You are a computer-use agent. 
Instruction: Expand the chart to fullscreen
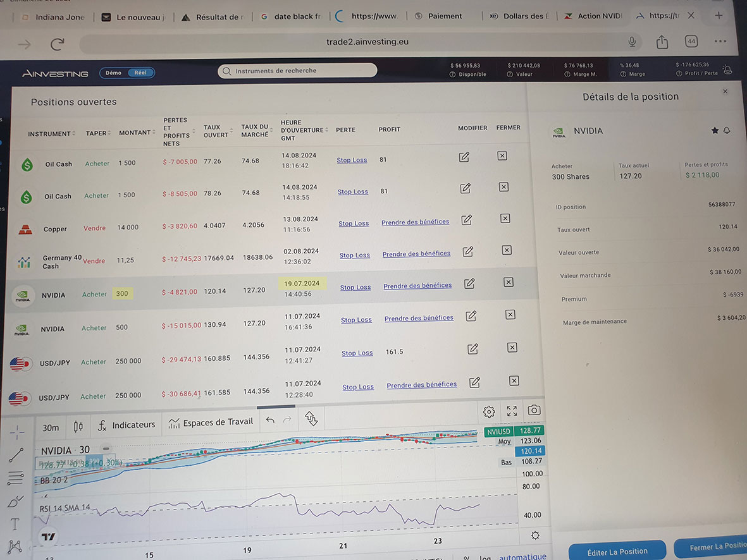coord(512,411)
